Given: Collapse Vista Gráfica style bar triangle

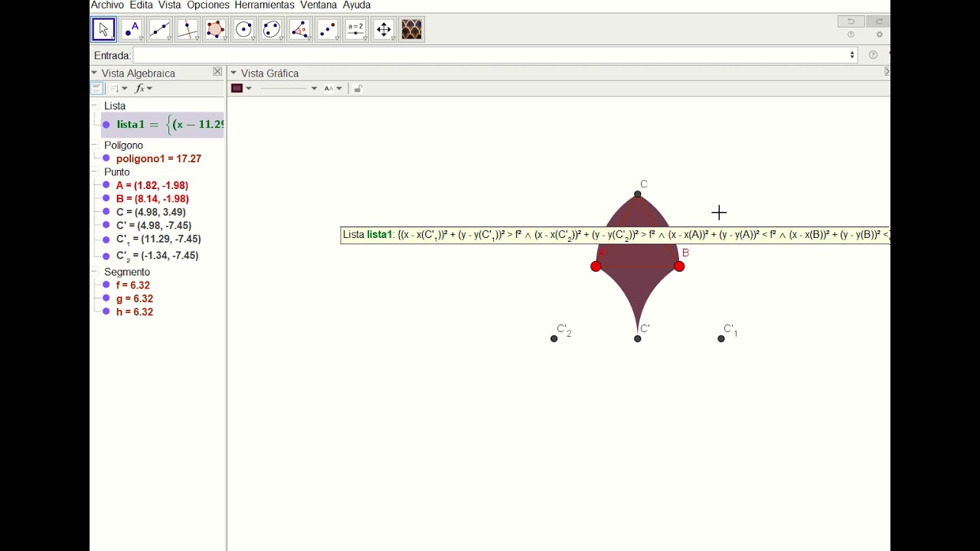Looking at the screenshot, I should [x=234, y=73].
